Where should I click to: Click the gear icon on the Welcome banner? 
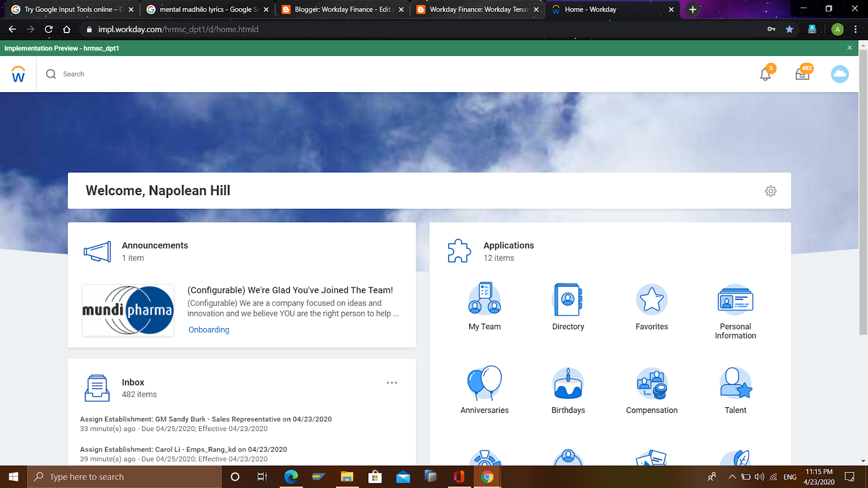770,191
